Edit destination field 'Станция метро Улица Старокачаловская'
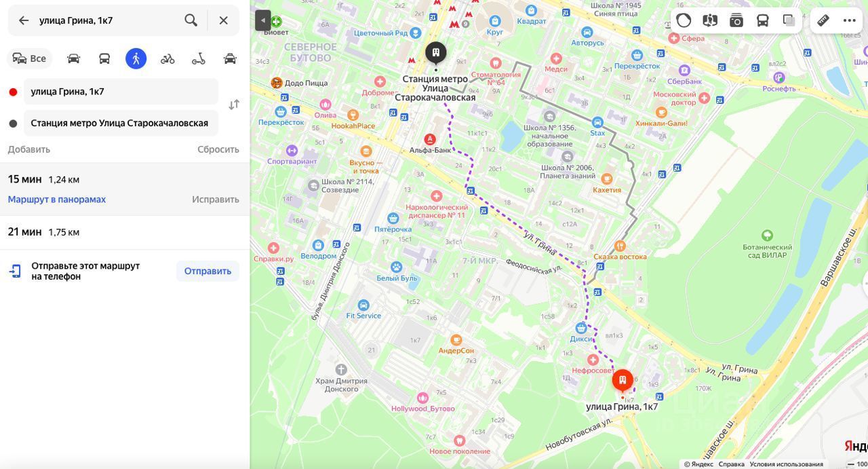 (121, 123)
